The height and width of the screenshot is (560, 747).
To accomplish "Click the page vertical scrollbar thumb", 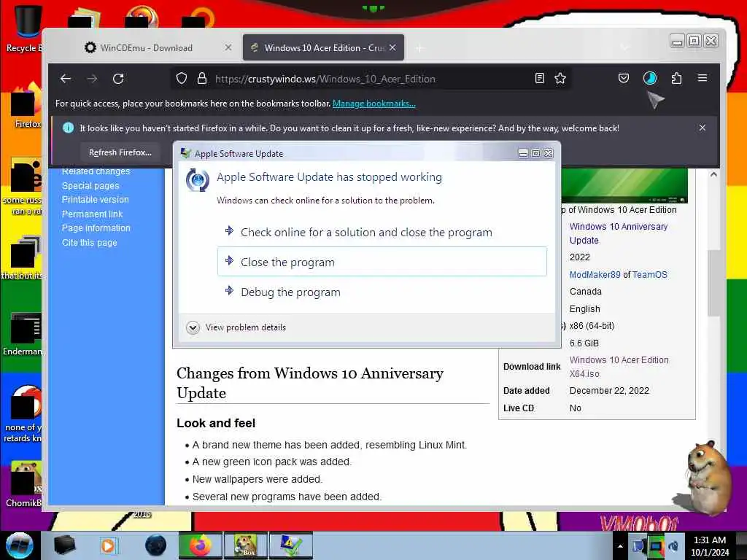I will pyautogui.click(x=713, y=283).
